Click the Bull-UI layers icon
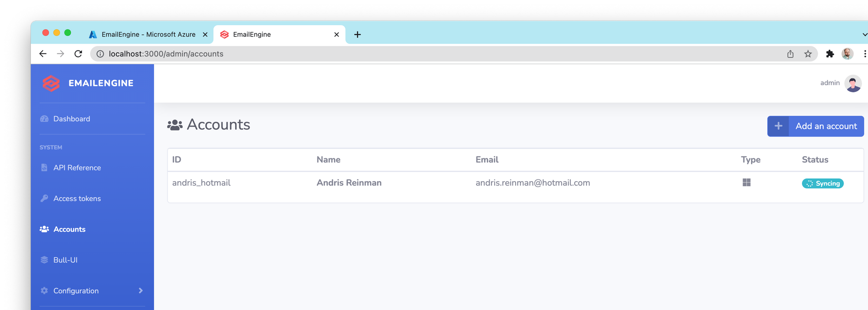The image size is (868, 310). coord(44,260)
